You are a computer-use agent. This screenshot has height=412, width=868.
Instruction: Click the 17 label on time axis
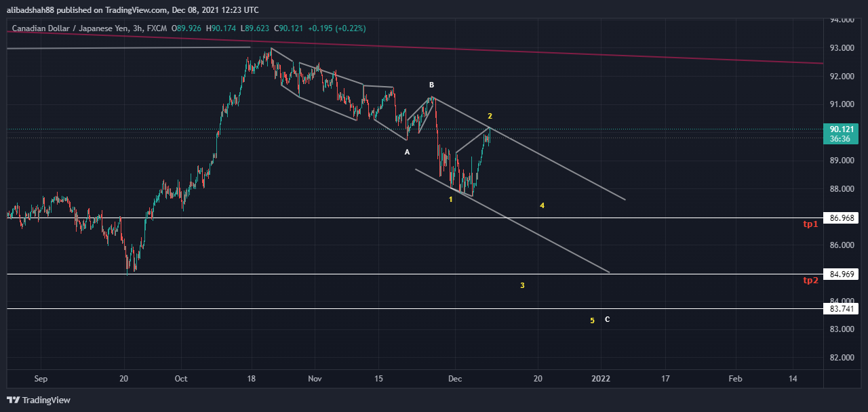tap(665, 379)
